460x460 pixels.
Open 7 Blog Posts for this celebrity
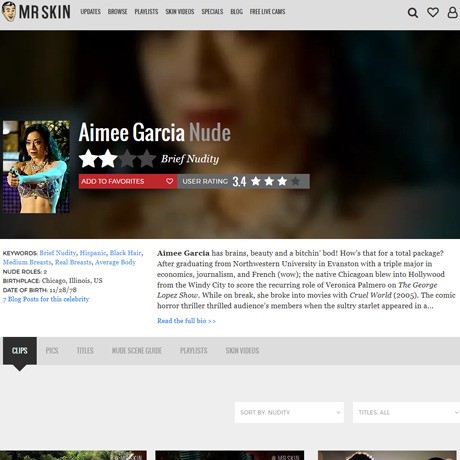(x=46, y=299)
